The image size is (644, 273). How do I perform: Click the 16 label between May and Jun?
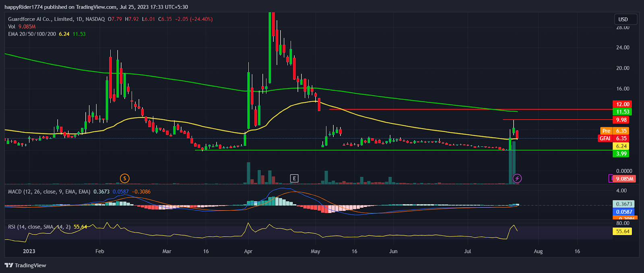pyautogui.click(x=354, y=251)
